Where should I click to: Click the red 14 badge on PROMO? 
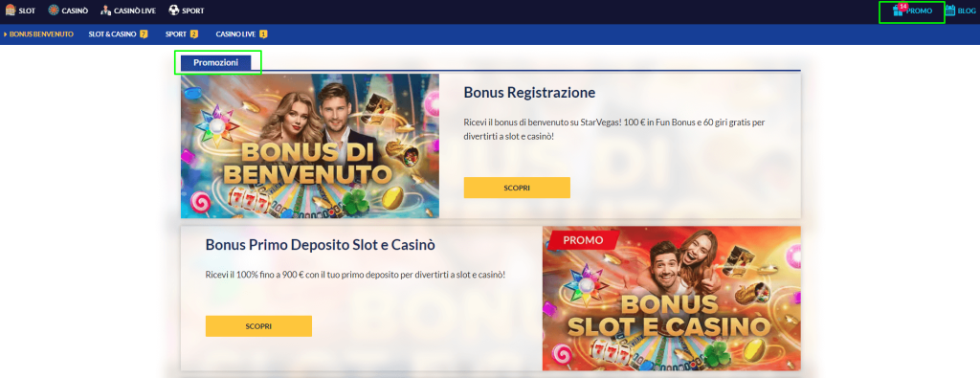click(902, 6)
